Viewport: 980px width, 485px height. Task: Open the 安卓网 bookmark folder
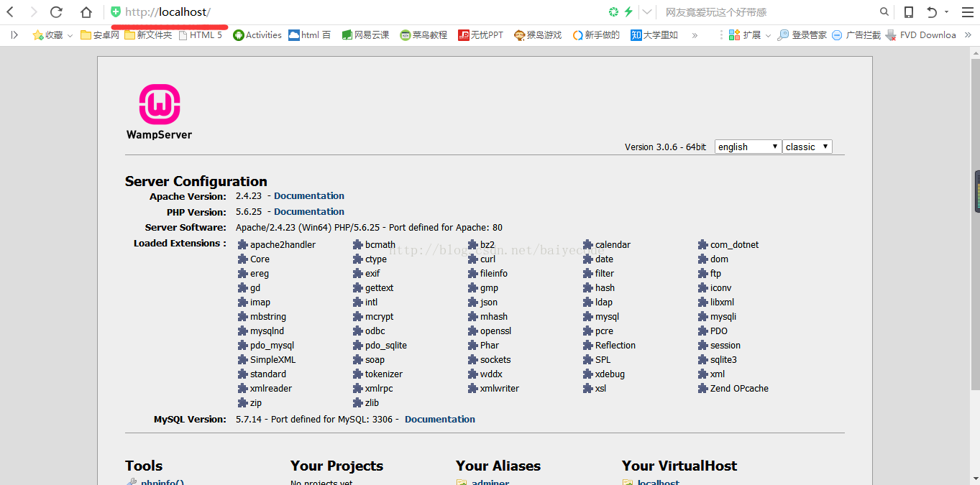[100, 34]
